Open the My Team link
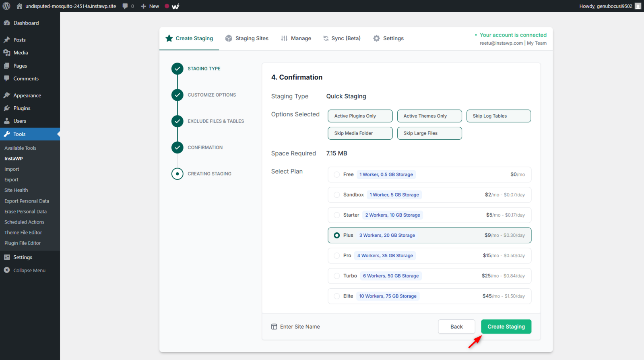 pyautogui.click(x=537, y=43)
